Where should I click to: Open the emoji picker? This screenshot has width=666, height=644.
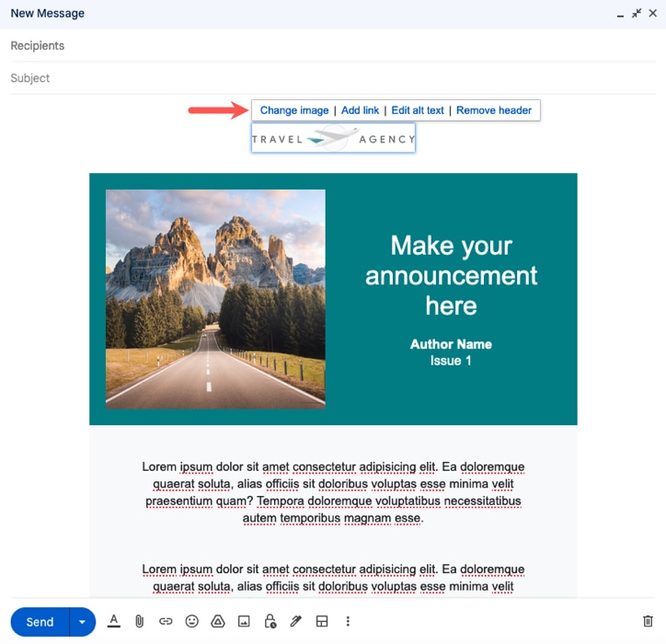[x=191, y=622]
